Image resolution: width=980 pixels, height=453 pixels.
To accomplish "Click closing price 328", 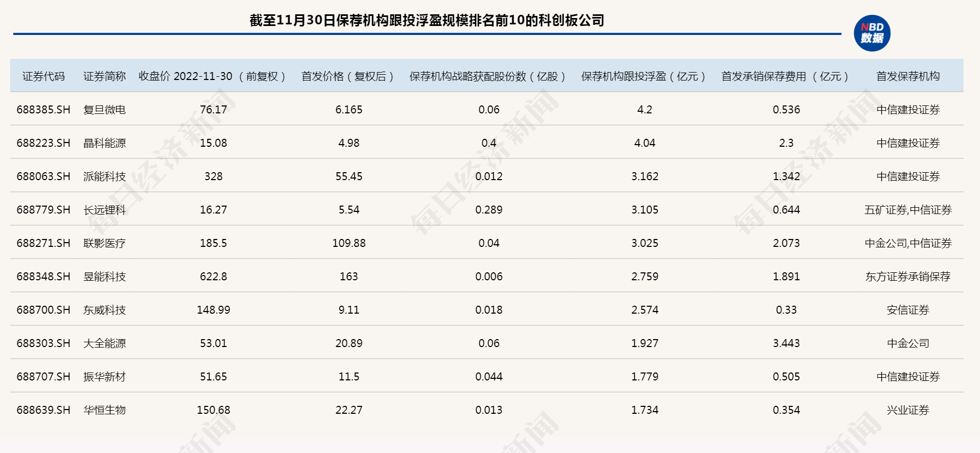I will tap(214, 176).
